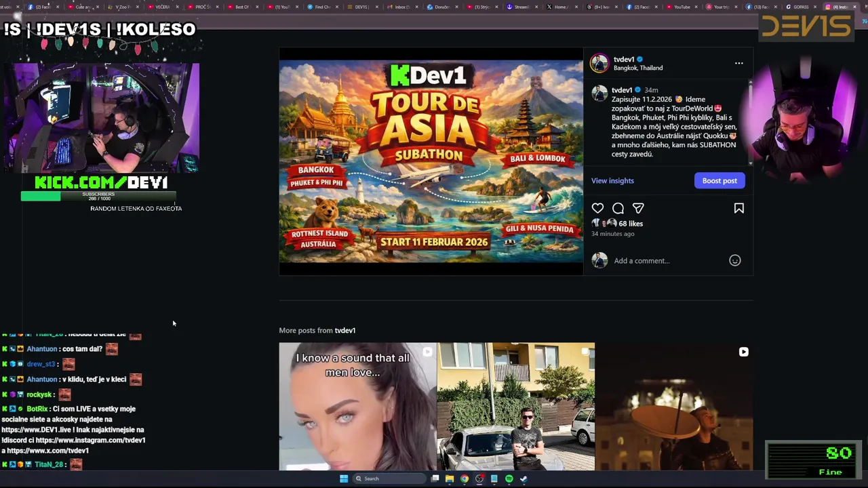Open the drummer reel thumbnail
The height and width of the screenshot is (488, 868).
674,407
